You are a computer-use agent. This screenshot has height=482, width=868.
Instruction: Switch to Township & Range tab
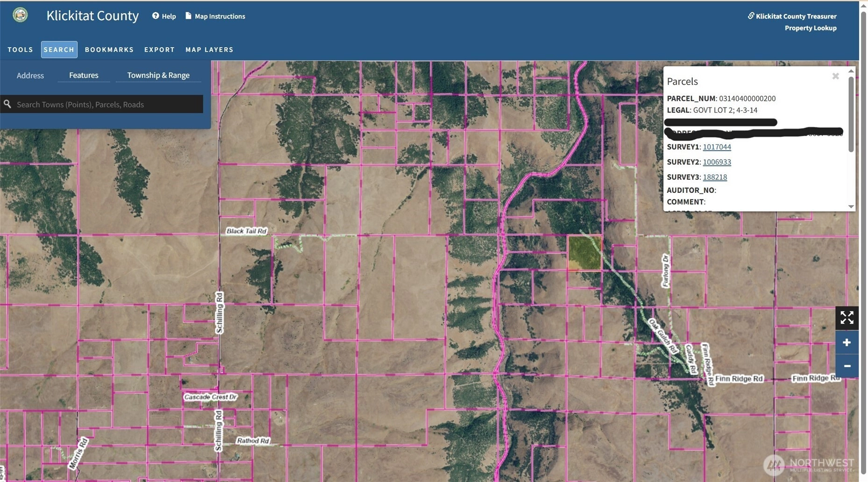(x=158, y=75)
